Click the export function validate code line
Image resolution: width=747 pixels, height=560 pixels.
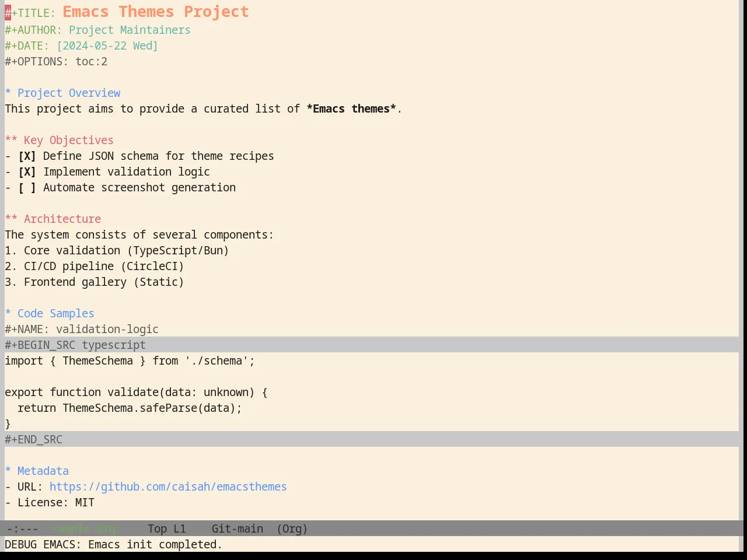click(x=136, y=393)
